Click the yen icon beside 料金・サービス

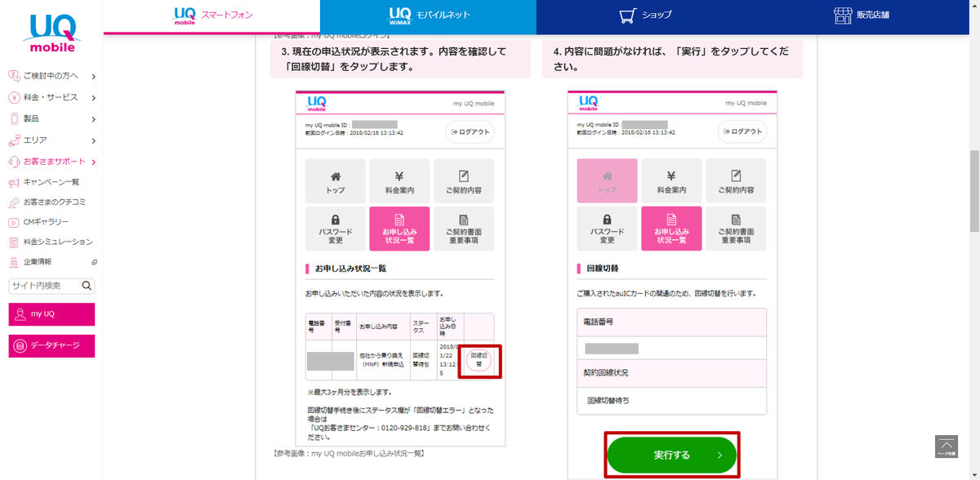tap(14, 97)
